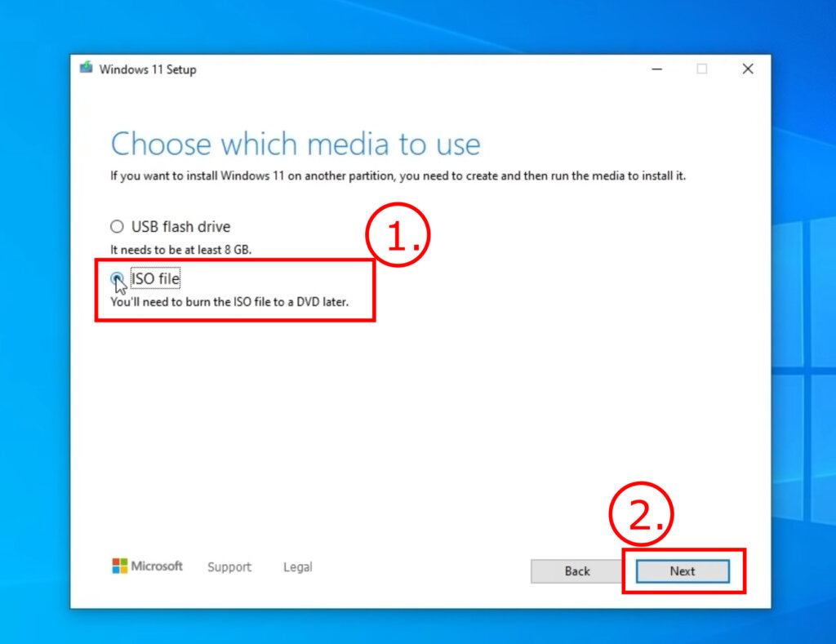
Task: Click the 'If you want to install Windows 11' sentence
Action: 398,176
